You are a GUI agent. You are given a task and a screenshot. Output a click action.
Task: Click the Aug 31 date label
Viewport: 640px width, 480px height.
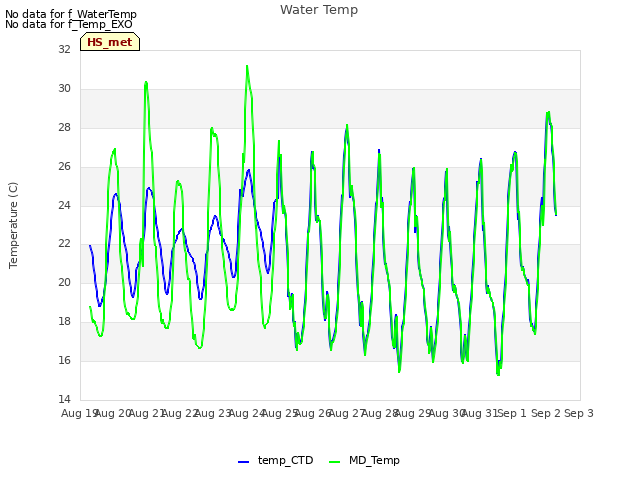pos(480,413)
